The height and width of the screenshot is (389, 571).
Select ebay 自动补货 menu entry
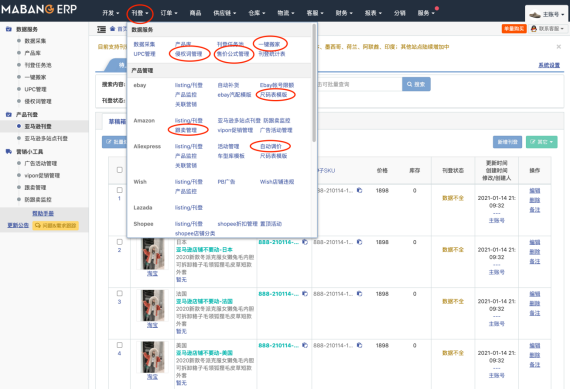point(228,85)
